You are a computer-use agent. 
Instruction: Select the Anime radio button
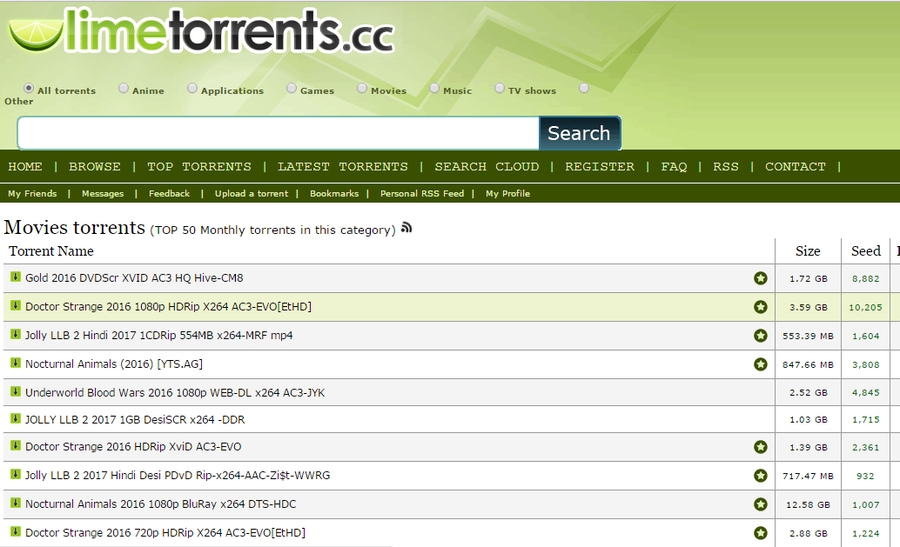point(124,89)
